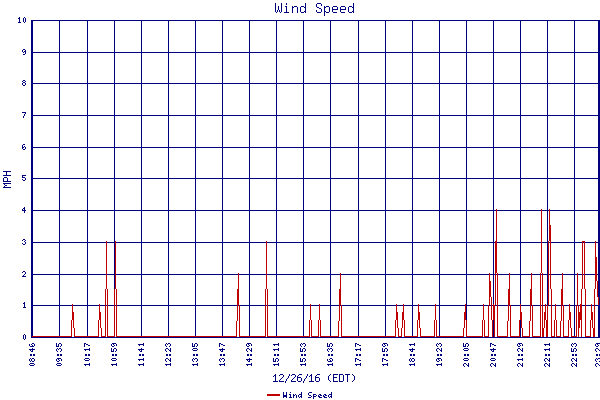Viewport: 600px width, 400px height.
Task: Click the 20:47 time label
Action: [x=493, y=354]
